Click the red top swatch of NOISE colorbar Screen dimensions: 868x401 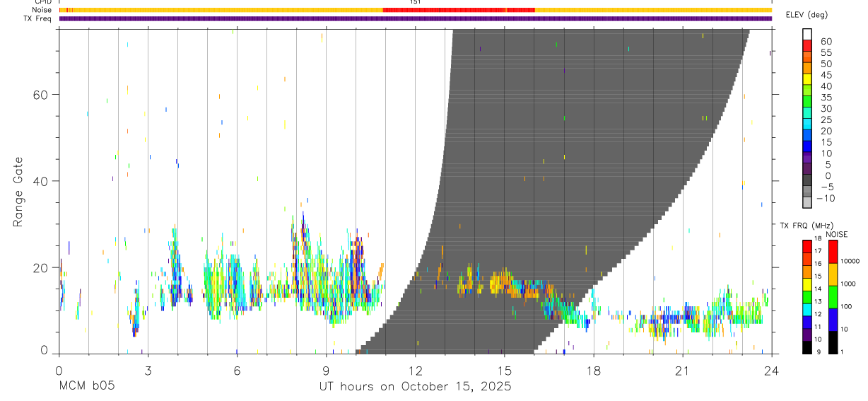[x=833, y=252]
